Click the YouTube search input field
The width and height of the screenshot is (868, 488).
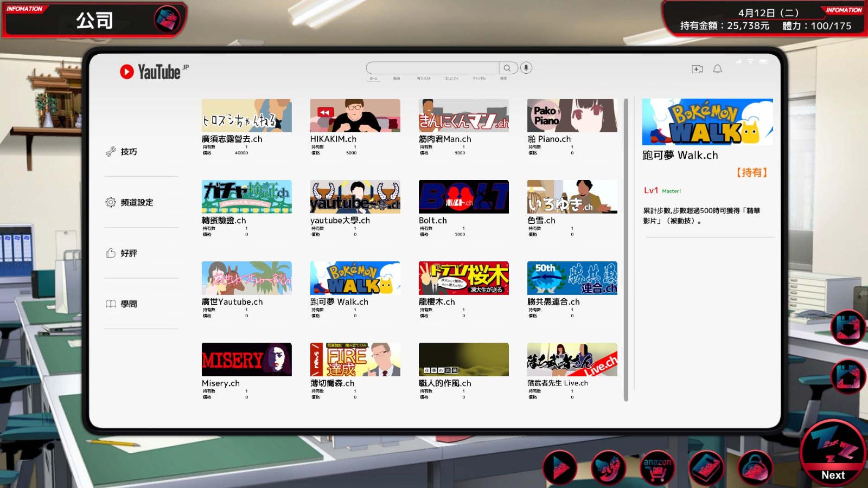click(x=432, y=68)
